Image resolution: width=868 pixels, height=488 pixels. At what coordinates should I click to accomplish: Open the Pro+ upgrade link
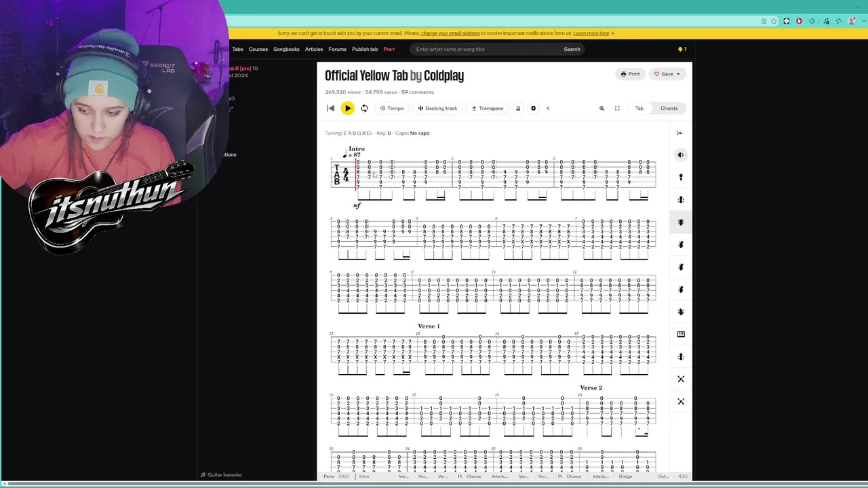(389, 49)
